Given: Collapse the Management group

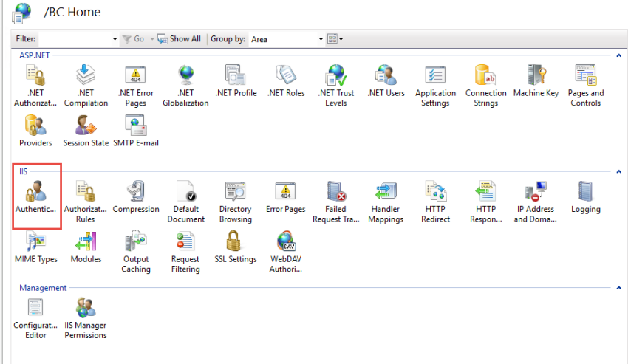Looking at the screenshot, I should [619, 288].
